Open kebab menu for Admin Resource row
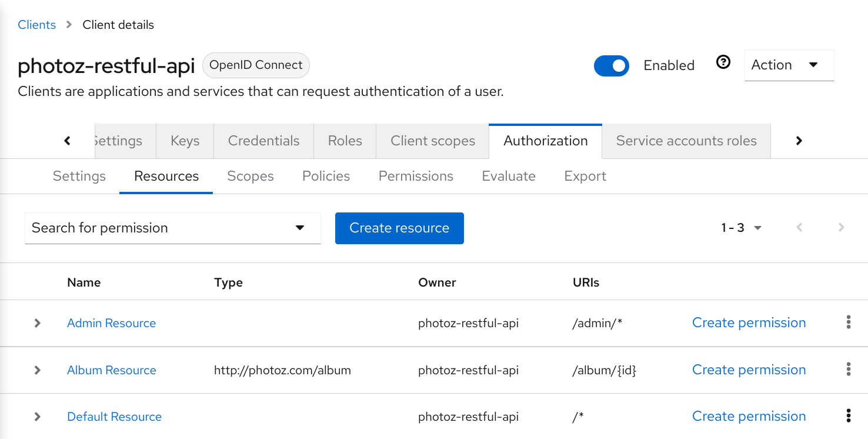The image size is (868, 439). pos(848,322)
